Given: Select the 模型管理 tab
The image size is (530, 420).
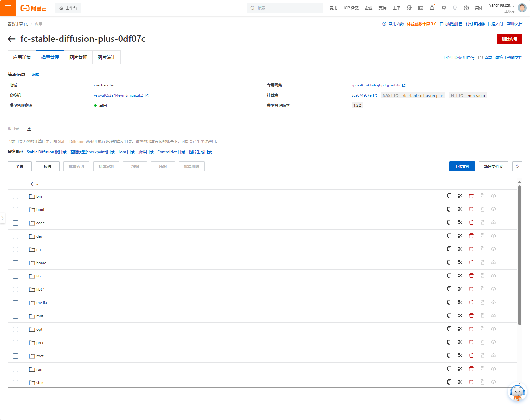Looking at the screenshot, I should (x=50, y=57).
